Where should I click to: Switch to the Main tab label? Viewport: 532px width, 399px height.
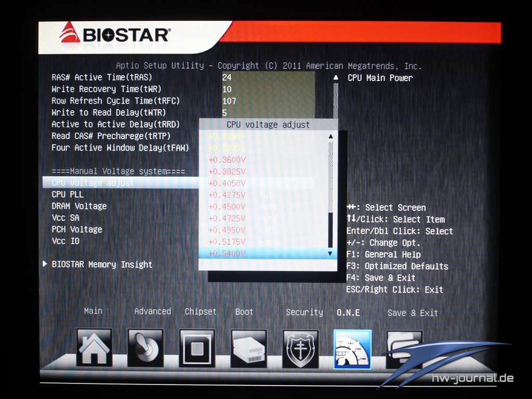(x=94, y=311)
